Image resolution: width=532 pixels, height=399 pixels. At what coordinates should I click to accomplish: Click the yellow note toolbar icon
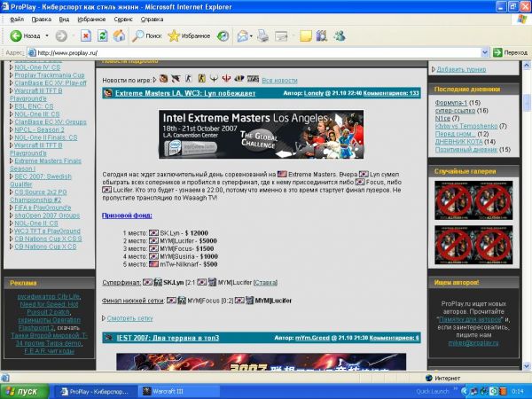point(306,35)
